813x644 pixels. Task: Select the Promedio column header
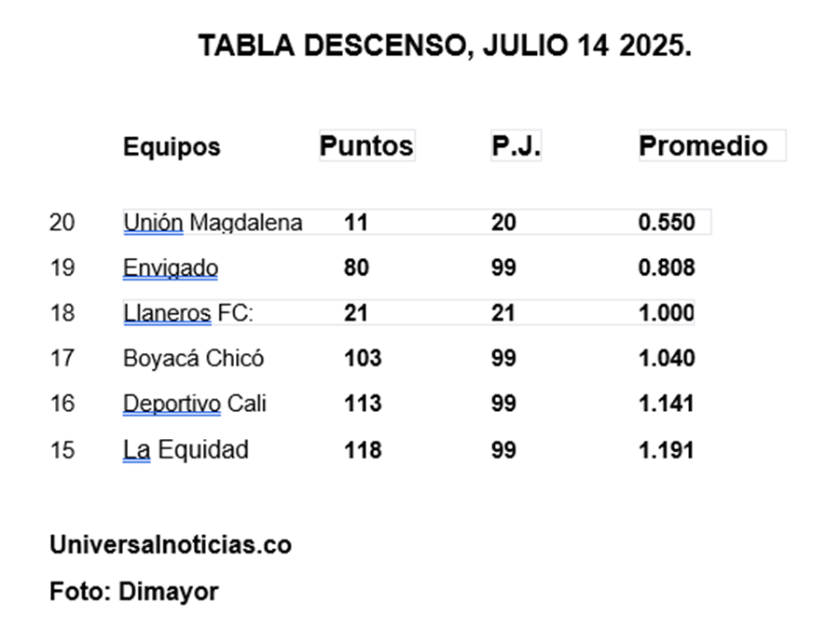pyautogui.click(x=703, y=145)
